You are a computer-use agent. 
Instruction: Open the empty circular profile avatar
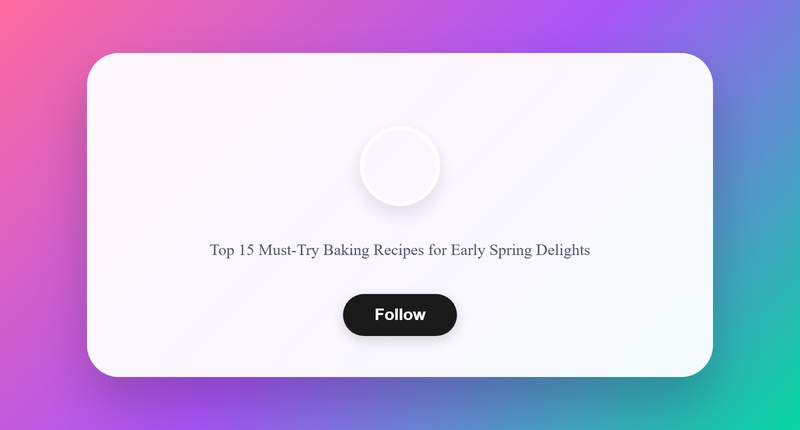click(x=400, y=166)
